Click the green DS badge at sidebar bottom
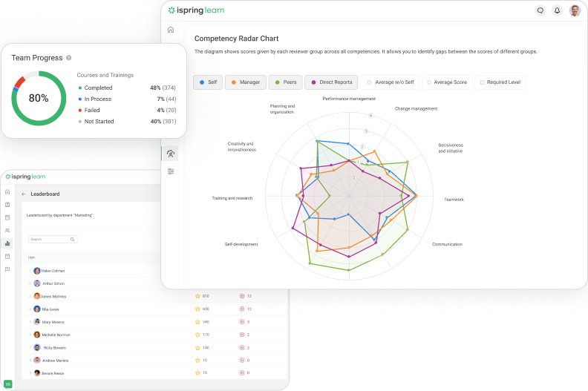This screenshot has width=588, height=391. tap(8, 384)
